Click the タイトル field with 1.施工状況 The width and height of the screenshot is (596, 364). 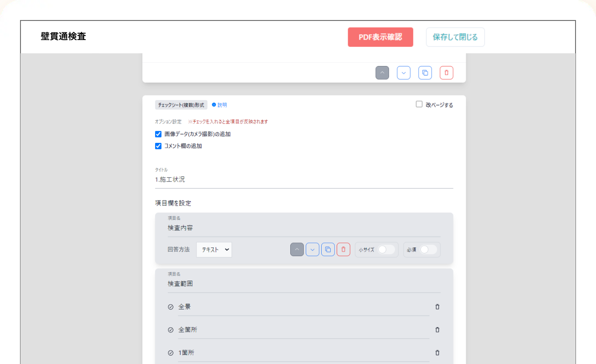pos(303,180)
